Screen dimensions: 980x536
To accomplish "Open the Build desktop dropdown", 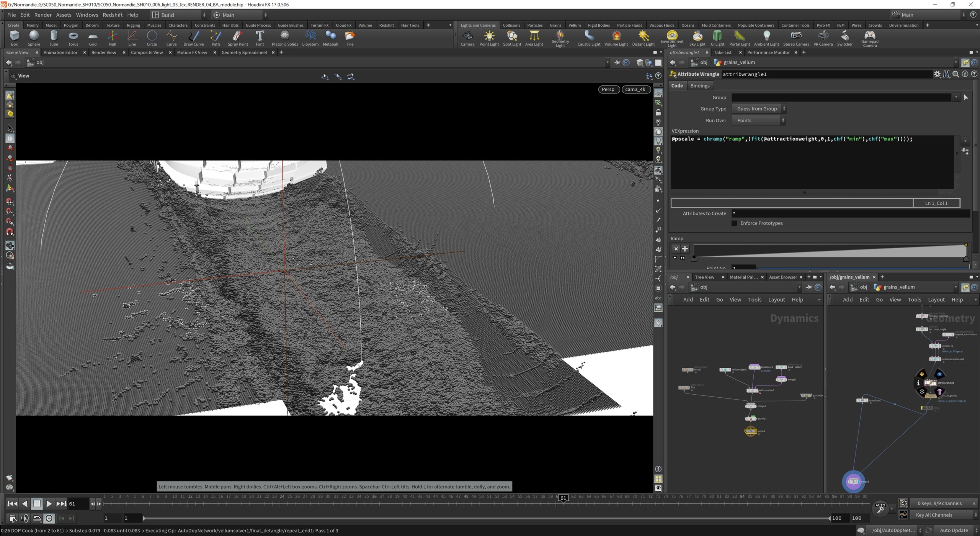I will pos(179,15).
